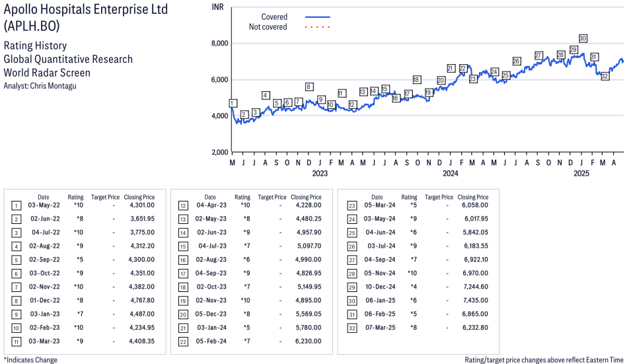Click the date 03-Jan-23

[x=45, y=314]
